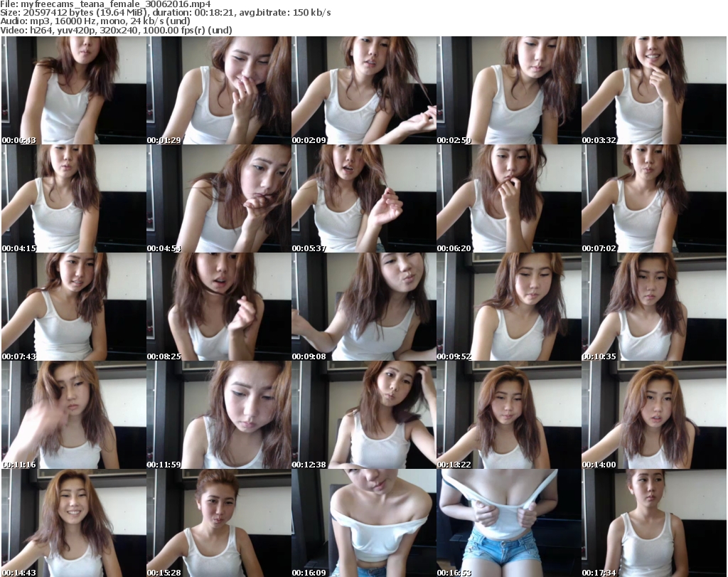Image resolution: width=728 pixels, height=577 pixels.
Task: Click the thumbnail timestamped 00:00:43
Action: (73, 91)
